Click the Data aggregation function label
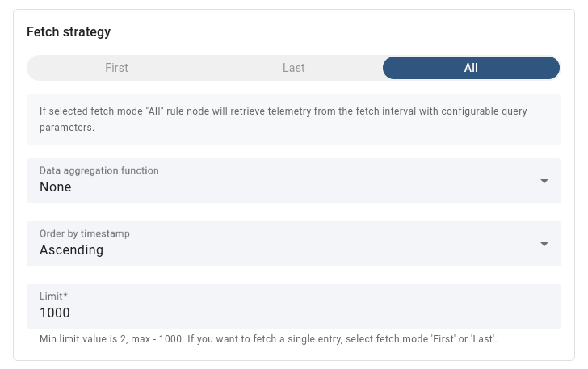Viewport: 588px width, 369px height. (99, 171)
